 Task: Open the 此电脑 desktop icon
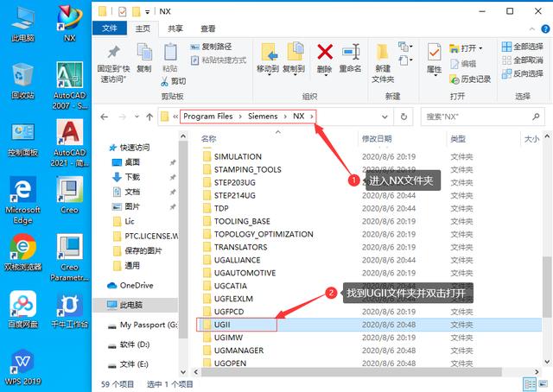(x=23, y=24)
